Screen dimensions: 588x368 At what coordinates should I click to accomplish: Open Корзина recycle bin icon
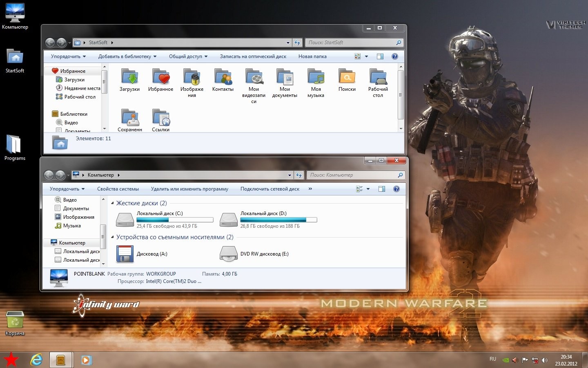15,323
